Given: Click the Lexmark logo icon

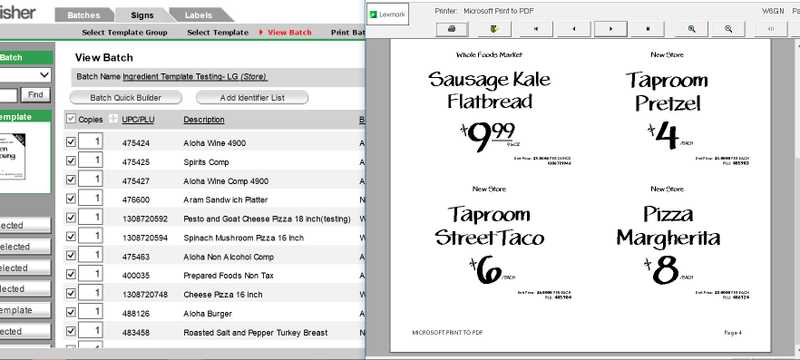Looking at the screenshot, I should click(x=388, y=14).
